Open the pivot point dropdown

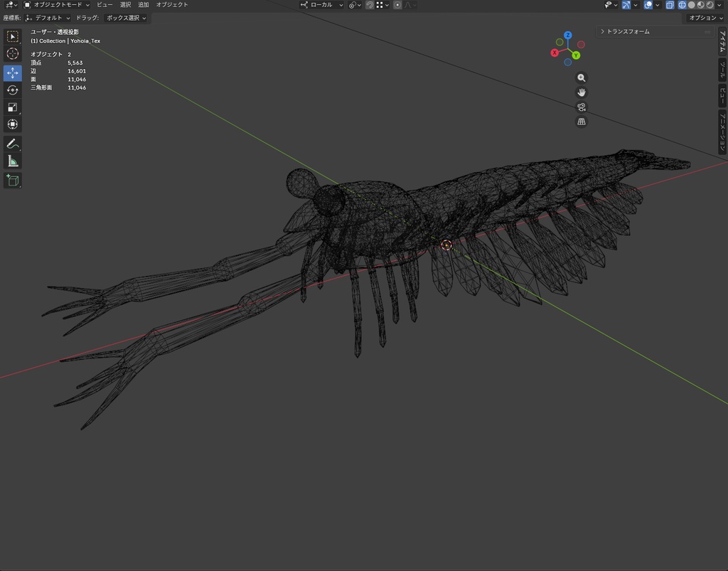coord(355,5)
